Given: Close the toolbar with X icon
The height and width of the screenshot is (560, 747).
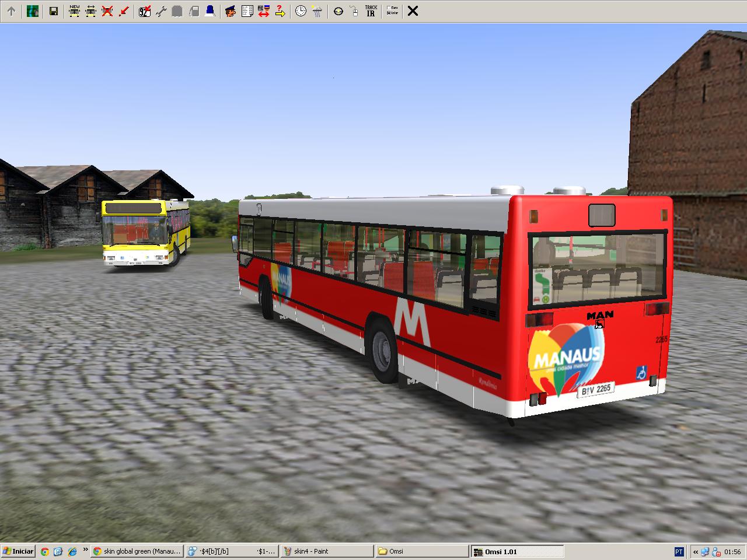Looking at the screenshot, I should click(413, 10).
